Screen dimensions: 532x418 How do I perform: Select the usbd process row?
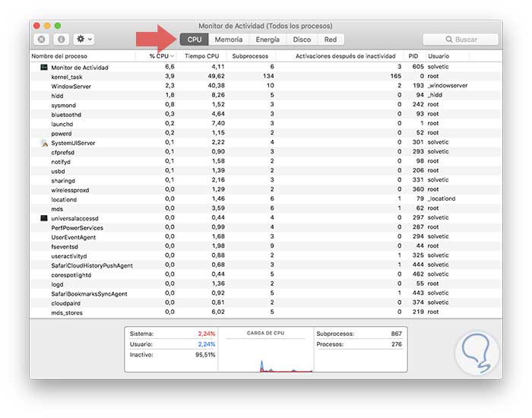266,171
